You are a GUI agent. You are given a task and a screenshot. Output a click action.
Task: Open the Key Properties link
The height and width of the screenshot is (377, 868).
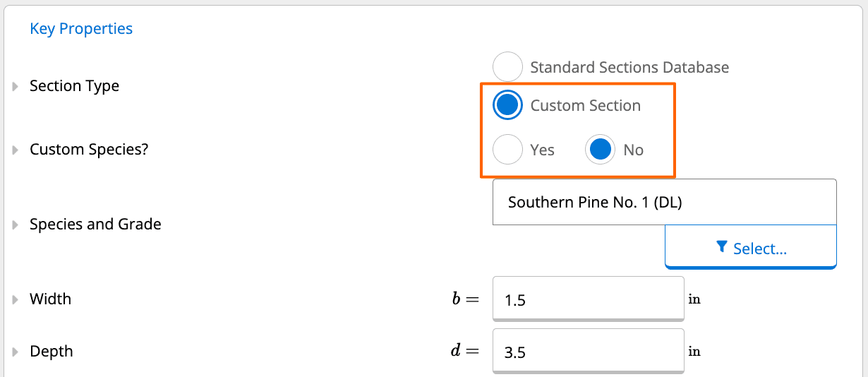(x=81, y=29)
